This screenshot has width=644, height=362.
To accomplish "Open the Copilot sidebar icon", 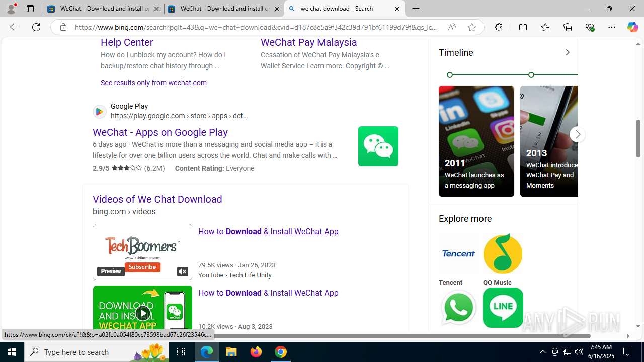I will tap(632, 27).
